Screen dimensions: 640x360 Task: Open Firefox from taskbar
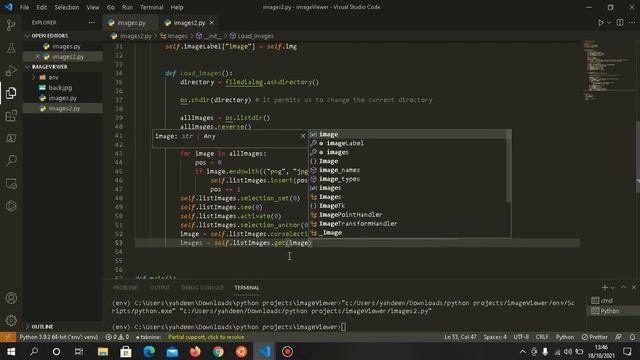[x=195, y=351]
